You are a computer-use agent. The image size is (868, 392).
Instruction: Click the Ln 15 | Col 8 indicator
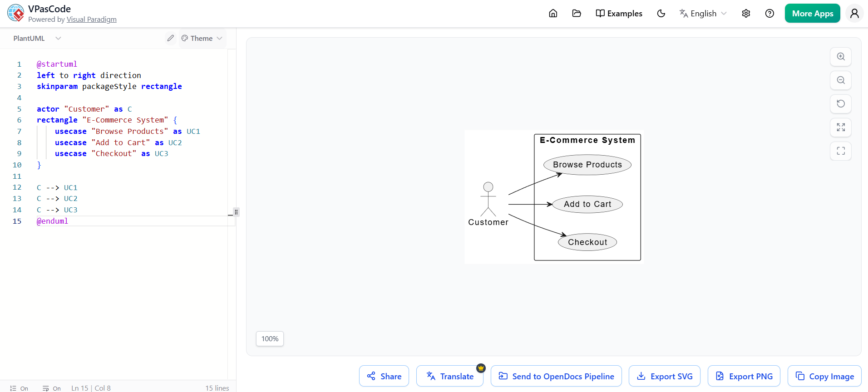pos(91,388)
